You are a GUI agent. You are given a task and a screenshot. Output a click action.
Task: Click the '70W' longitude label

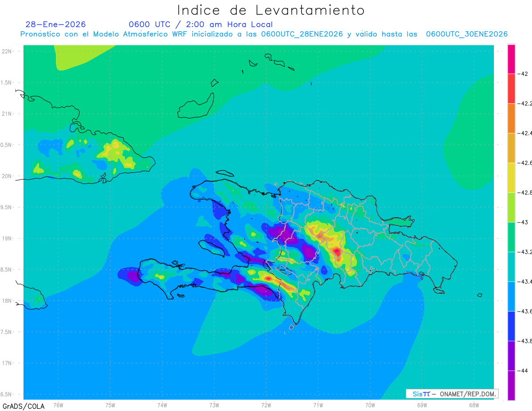click(x=370, y=405)
